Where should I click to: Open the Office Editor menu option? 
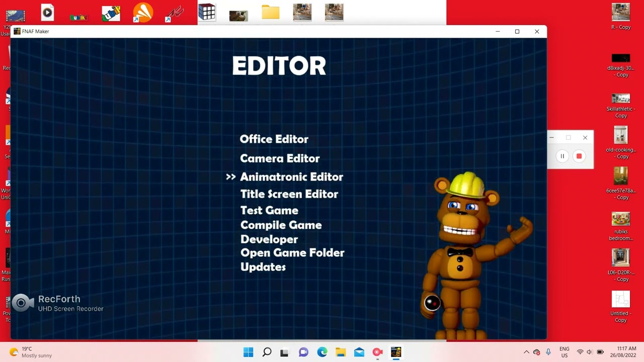tap(274, 139)
